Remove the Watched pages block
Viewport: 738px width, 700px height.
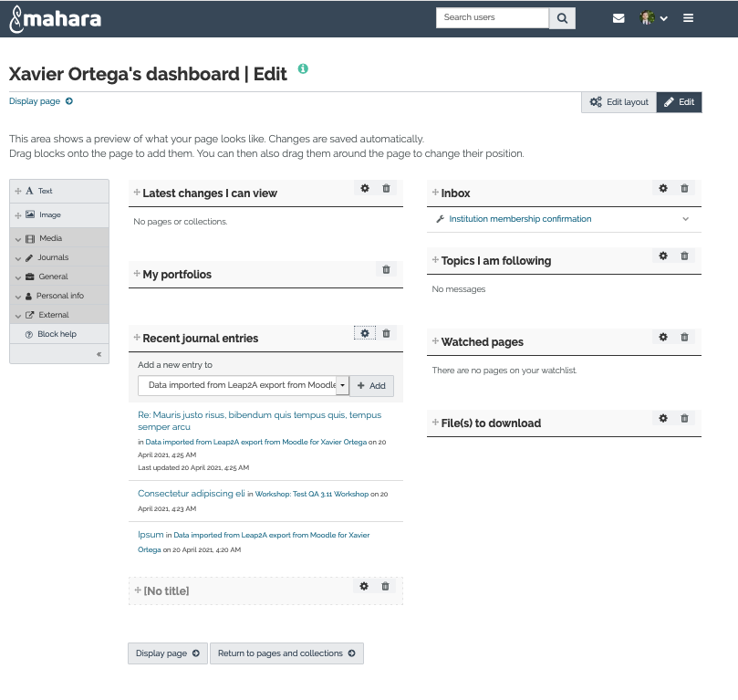(x=684, y=337)
